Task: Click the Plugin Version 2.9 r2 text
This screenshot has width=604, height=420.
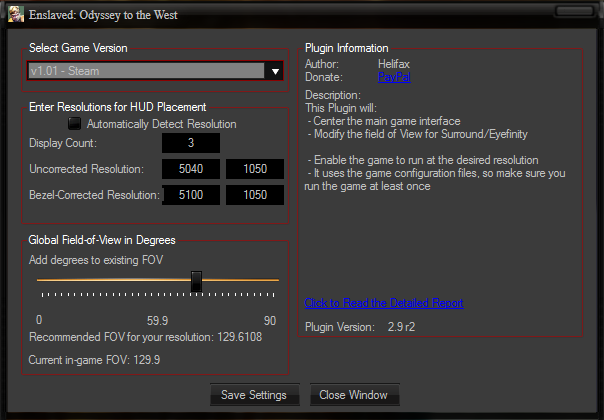Action: coord(360,327)
